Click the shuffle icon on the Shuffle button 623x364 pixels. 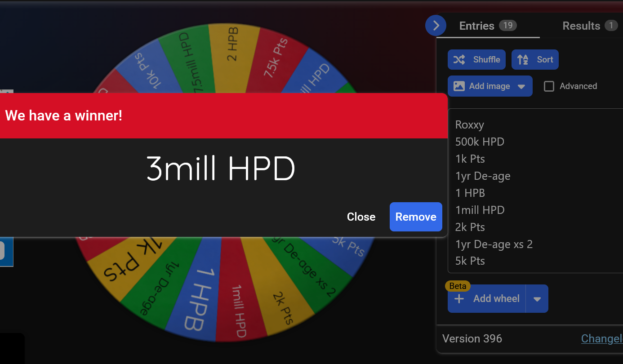tap(459, 59)
